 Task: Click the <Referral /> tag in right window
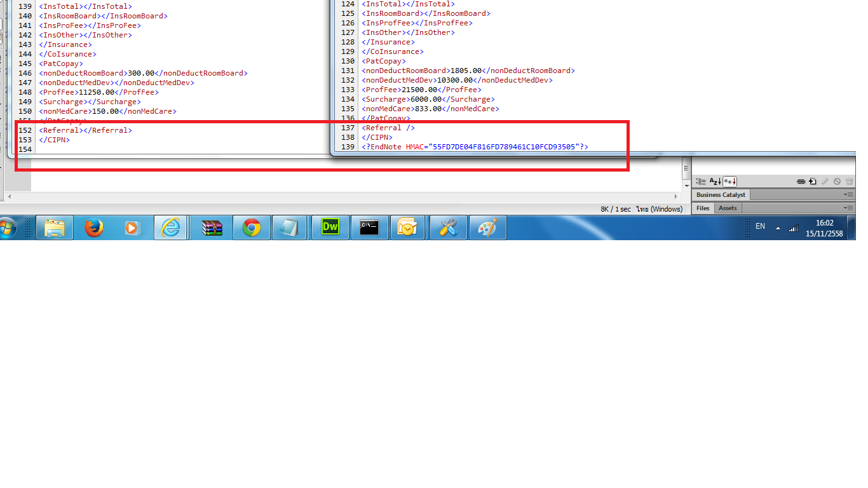(x=388, y=128)
